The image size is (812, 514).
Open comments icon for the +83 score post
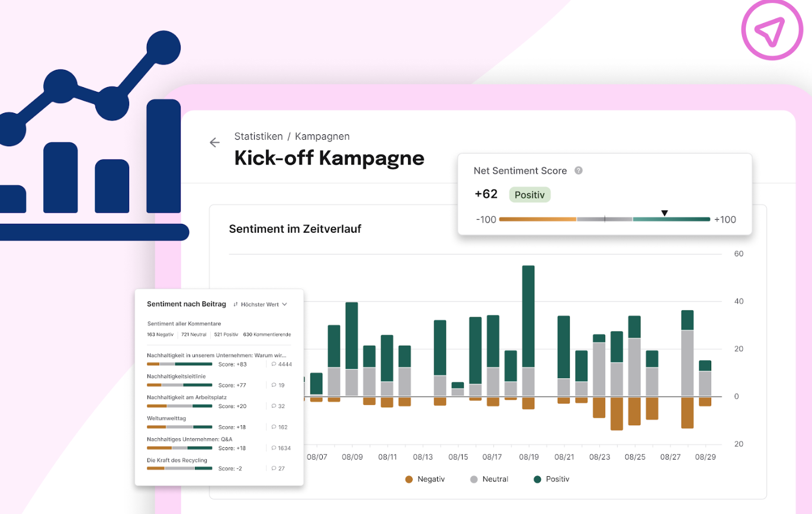[x=274, y=364]
